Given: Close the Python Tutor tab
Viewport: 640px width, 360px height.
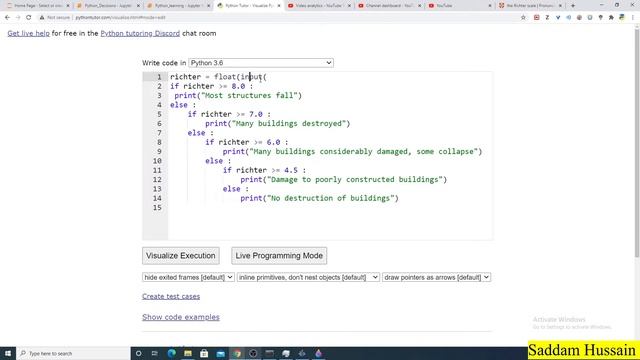Looking at the screenshot, I should pyautogui.click(x=279, y=6).
